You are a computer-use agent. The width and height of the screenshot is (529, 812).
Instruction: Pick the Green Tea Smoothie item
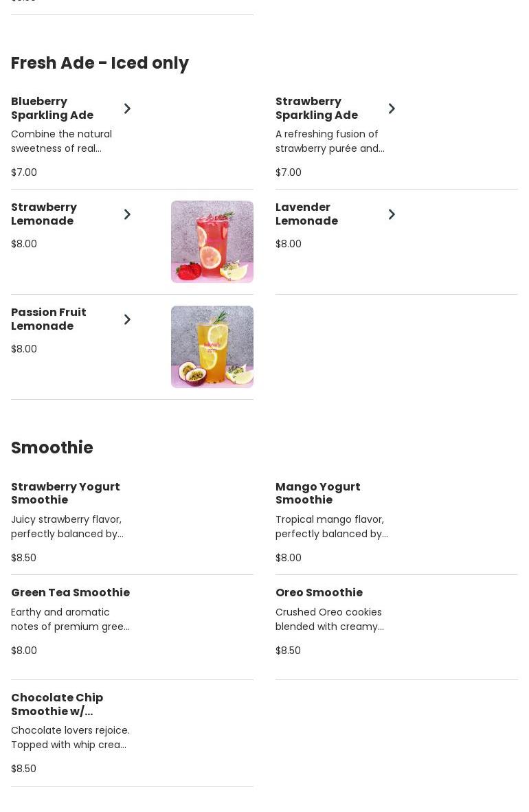[x=70, y=593]
